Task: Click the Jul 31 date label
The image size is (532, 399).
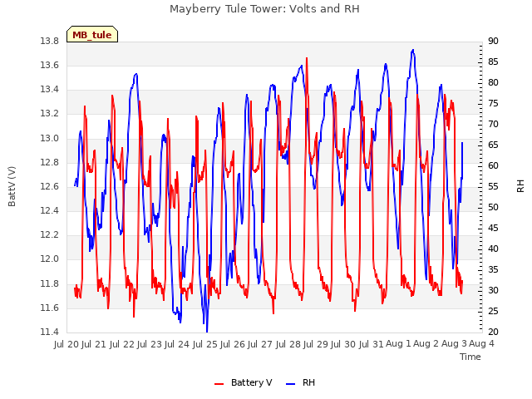Action: [x=372, y=344]
